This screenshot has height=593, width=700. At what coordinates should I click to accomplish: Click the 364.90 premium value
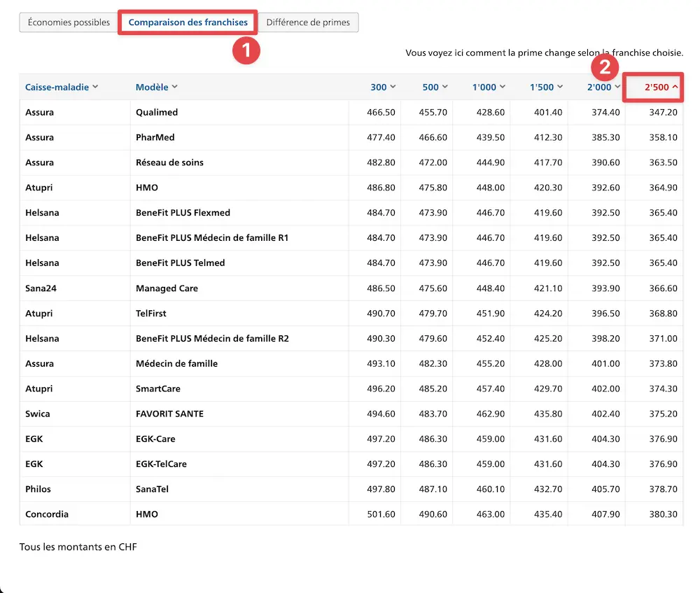664,188
